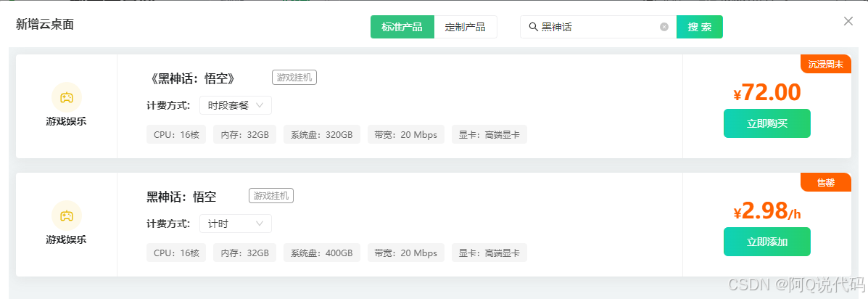The image size is (868, 299).
Task: Click the ¥72.00 price
Action: tap(766, 92)
